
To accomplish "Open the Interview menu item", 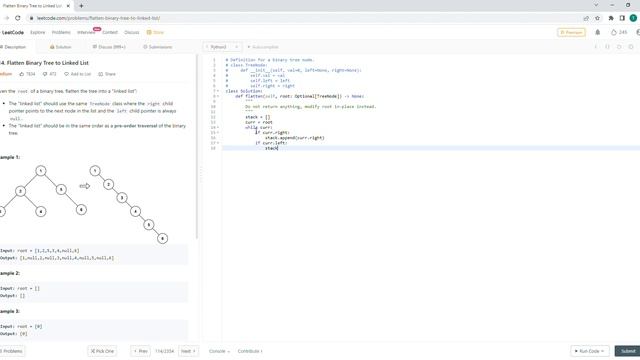I will (86, 32).
